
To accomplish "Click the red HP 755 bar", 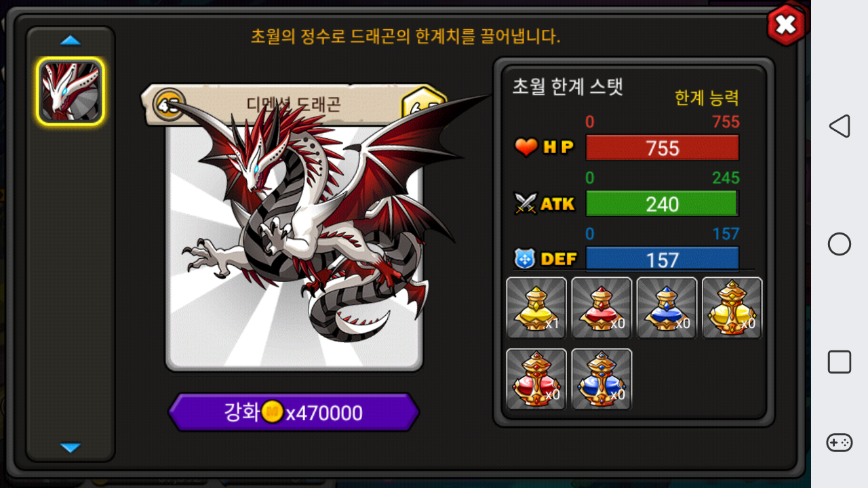I will [662, 148].
